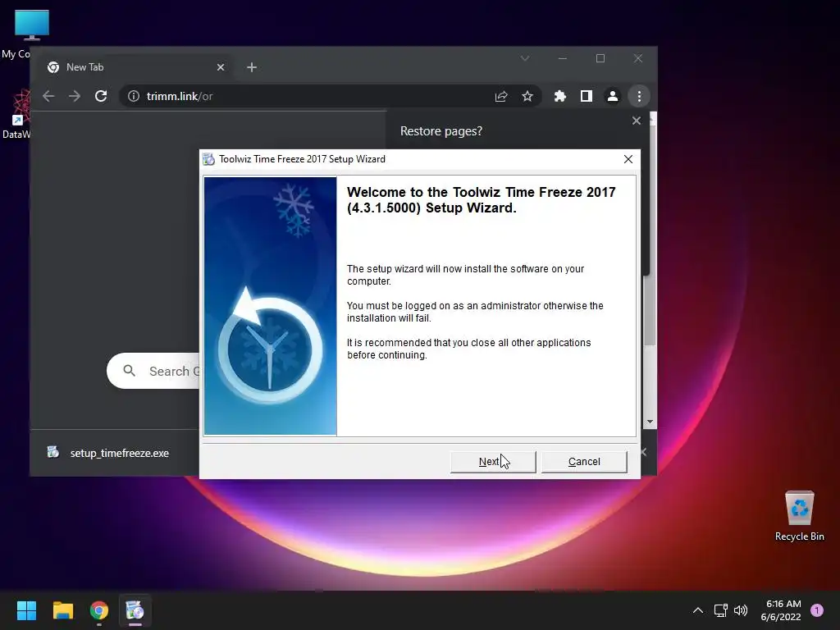Cancel the Toolwiz Time Freeze setup

584,462
